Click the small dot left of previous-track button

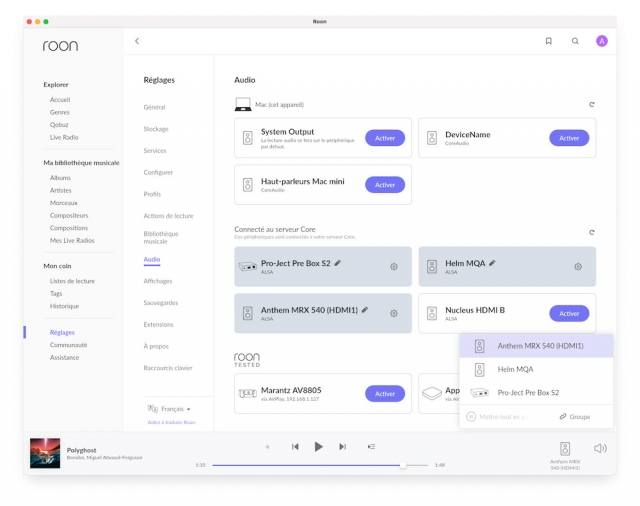click(x=268, y=447)
